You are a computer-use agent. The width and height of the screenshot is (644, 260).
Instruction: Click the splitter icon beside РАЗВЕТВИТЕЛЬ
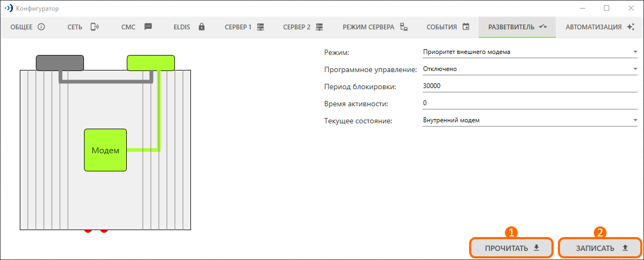[543, 27]
